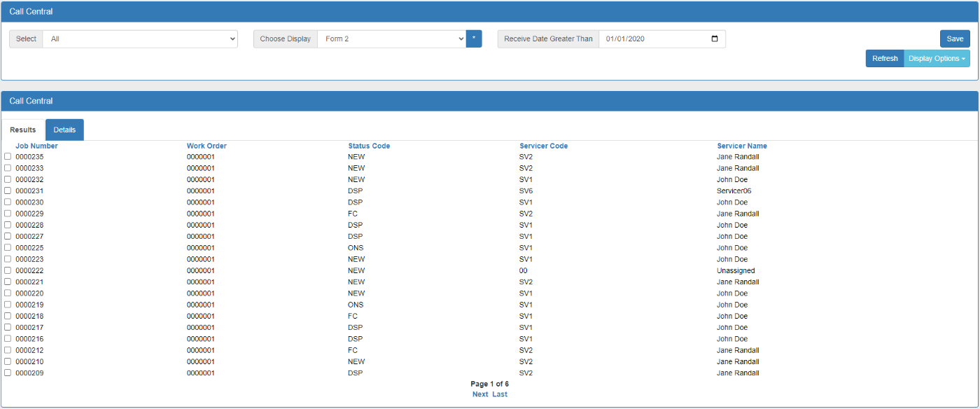Open the Display Options dropdown
Viewport: 980px width, 409px height.
pyautogui.click(x=937, y=58)
